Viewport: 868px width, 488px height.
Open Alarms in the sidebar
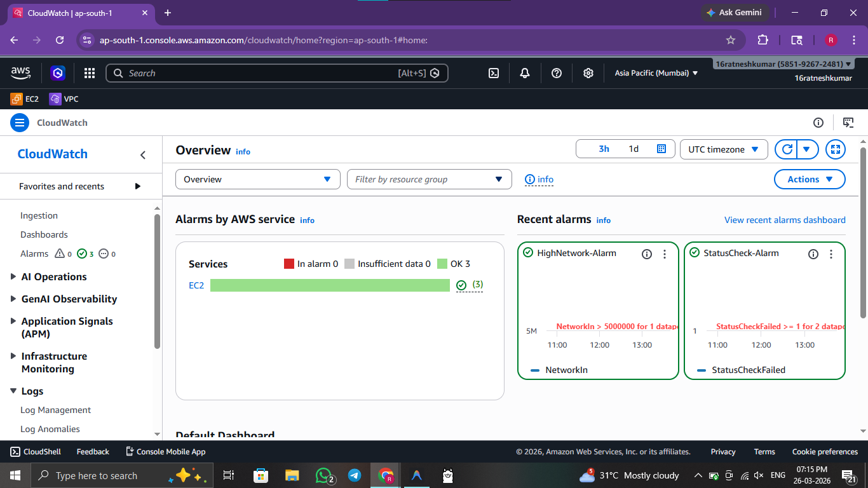34,254
